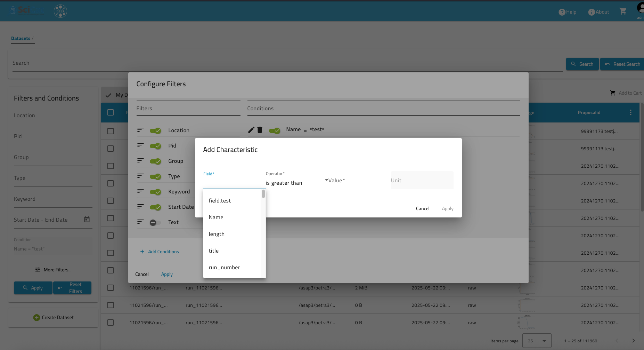Delete the Name condition with trash icon
Viewport: 644px width, 350px height.
click(260, 130)
